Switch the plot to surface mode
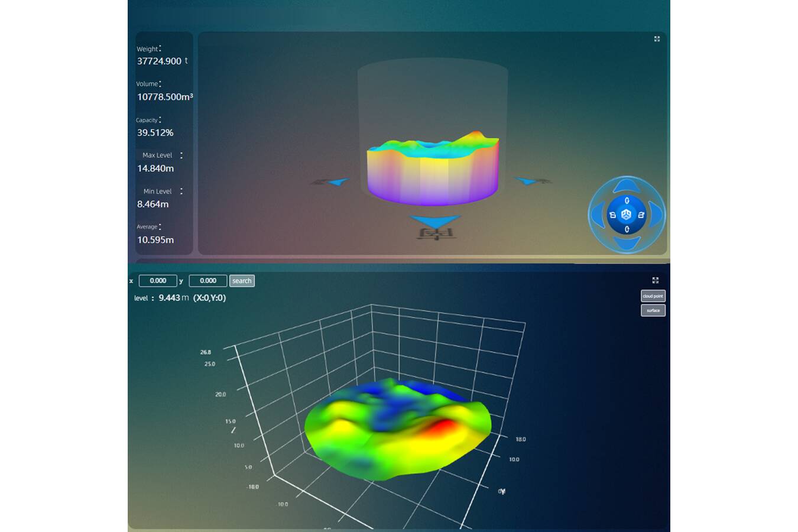The height and width of the screenshot is (532, 798). [x=653, y=310]
